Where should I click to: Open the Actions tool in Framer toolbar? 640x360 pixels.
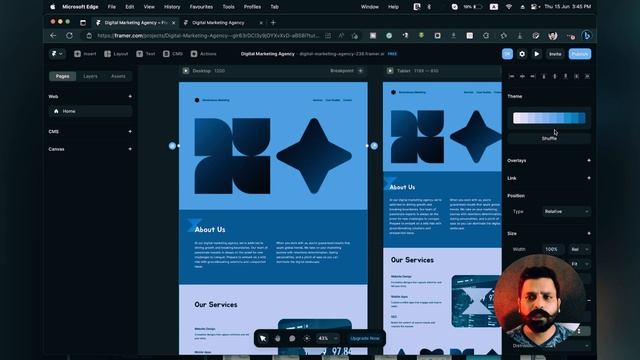[x=204, y=54]
